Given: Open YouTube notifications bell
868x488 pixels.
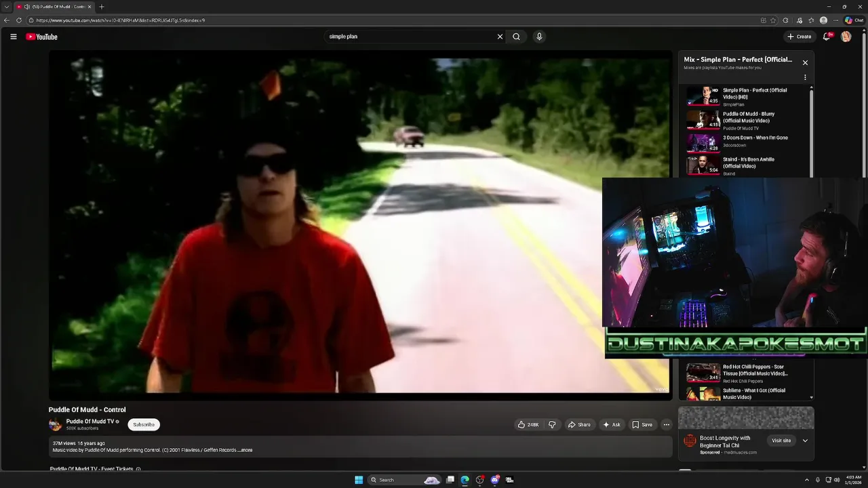Looking at the screenshot, I should point(826,37).
